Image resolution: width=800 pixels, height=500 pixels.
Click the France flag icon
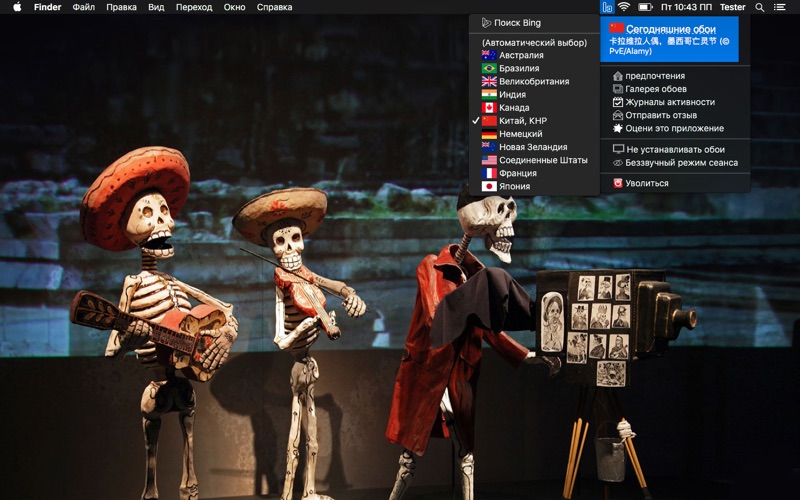tap(489, 173)
